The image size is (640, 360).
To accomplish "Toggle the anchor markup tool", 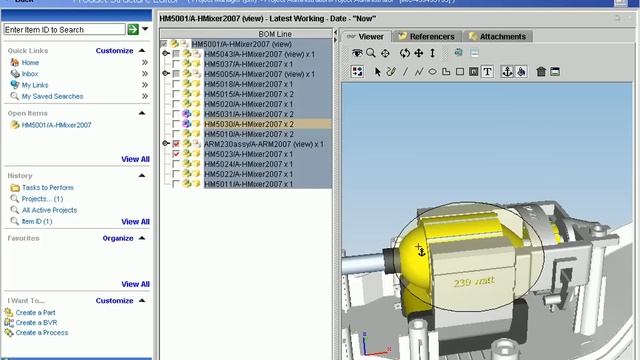I will coord(507,72).
